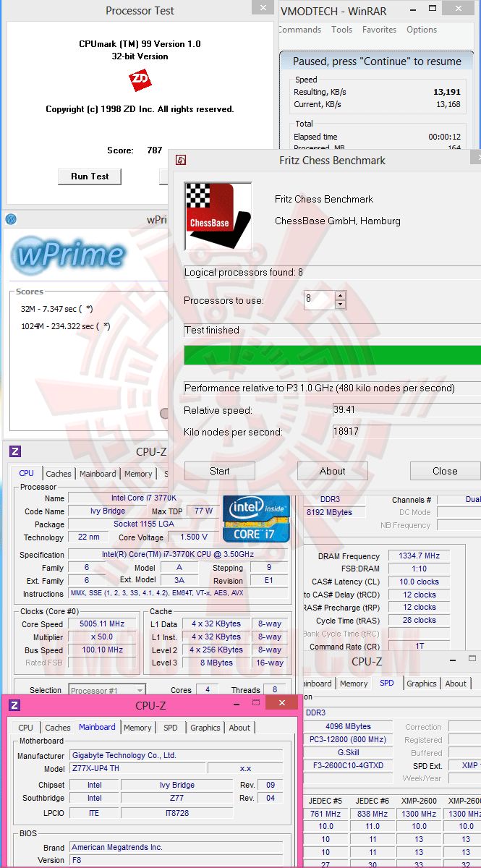Screen dimensions: 481x868
Task: Close the Processor Test window
Action: tap(263, 8)
